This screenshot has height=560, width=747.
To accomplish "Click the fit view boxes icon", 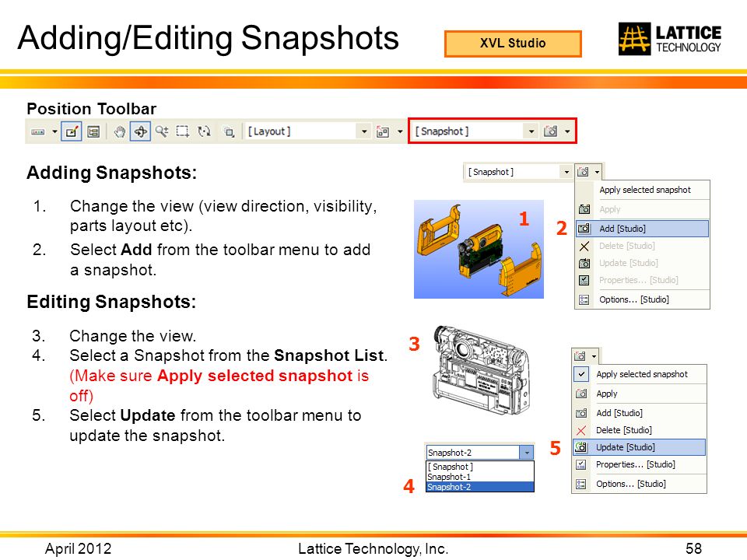I will click(229, 132).
